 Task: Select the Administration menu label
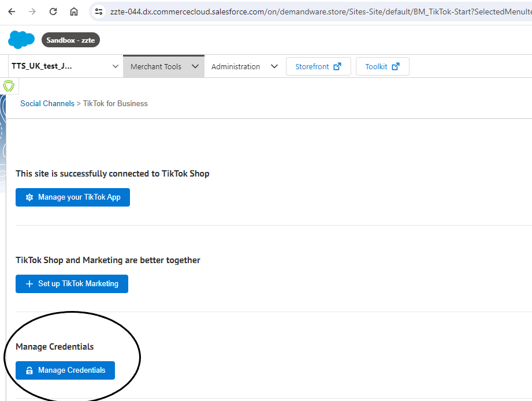(x=236, y=66)
